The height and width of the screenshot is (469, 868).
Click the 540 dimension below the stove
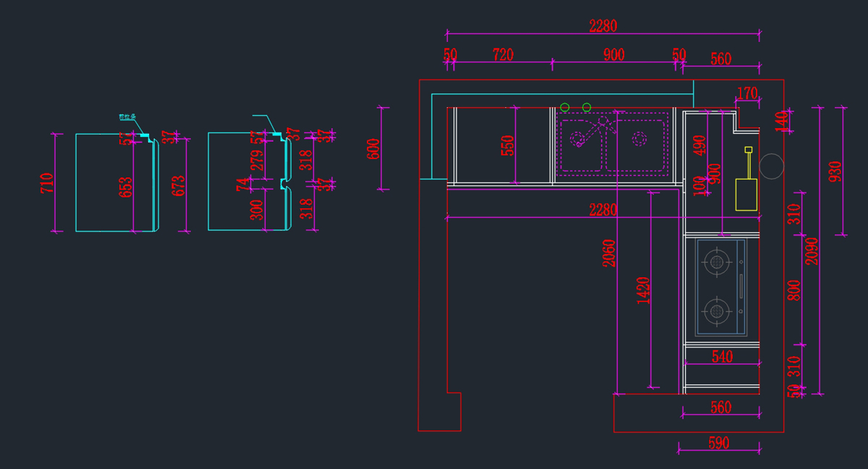(x=722, y=356)
